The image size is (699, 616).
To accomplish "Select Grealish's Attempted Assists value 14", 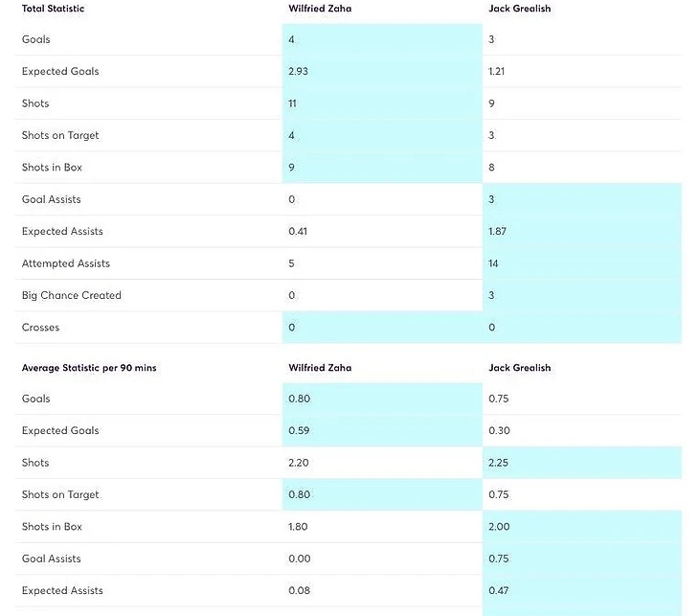I will pyautogui.click(x=494, y=263).
